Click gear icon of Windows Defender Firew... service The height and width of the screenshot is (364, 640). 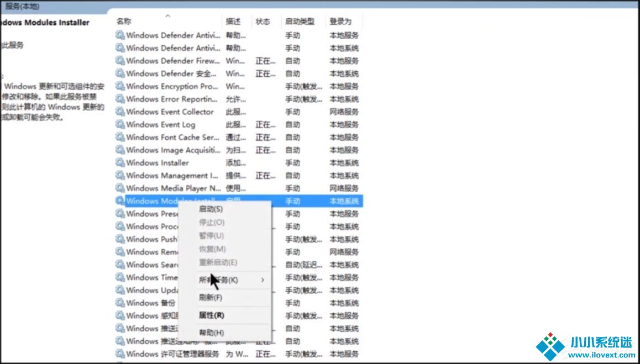click(120, 61)
